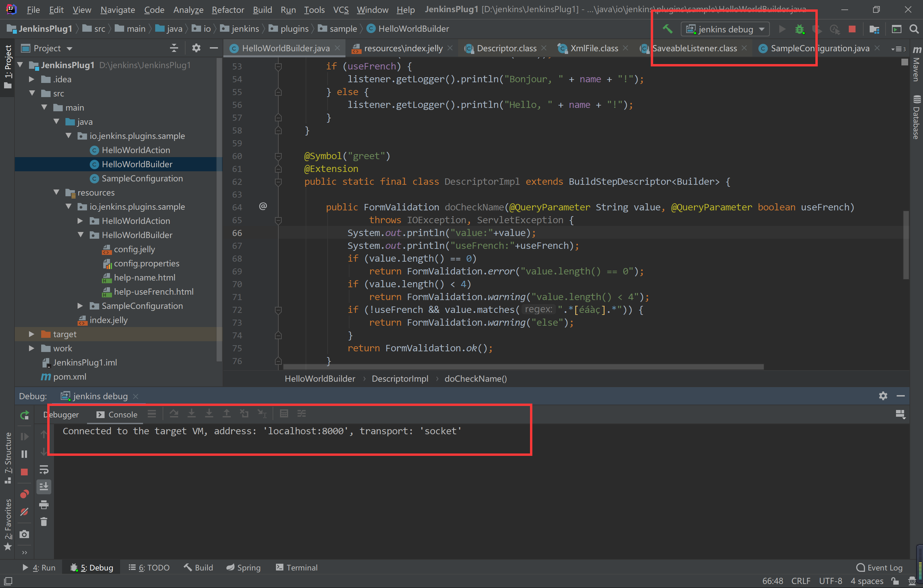The image size is (923, 588).
Task: Open the Refactor menu
Action: 228,9
